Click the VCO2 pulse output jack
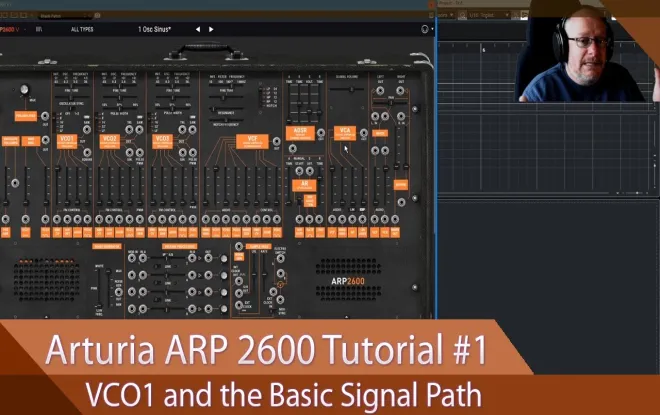 [139, 152]
